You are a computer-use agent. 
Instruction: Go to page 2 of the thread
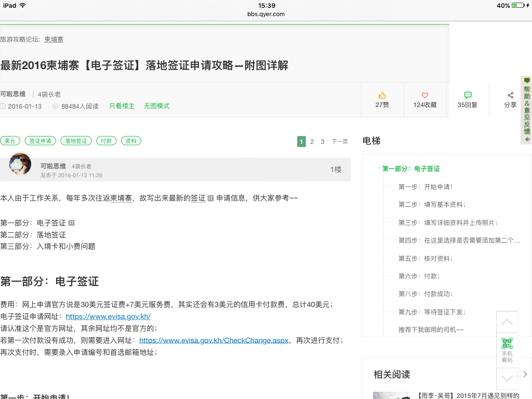click(x=312, y=142)
